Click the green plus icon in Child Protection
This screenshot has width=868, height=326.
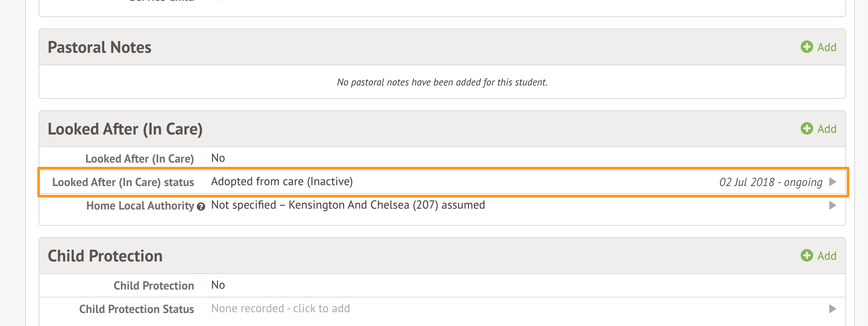[x=806, y=256]
